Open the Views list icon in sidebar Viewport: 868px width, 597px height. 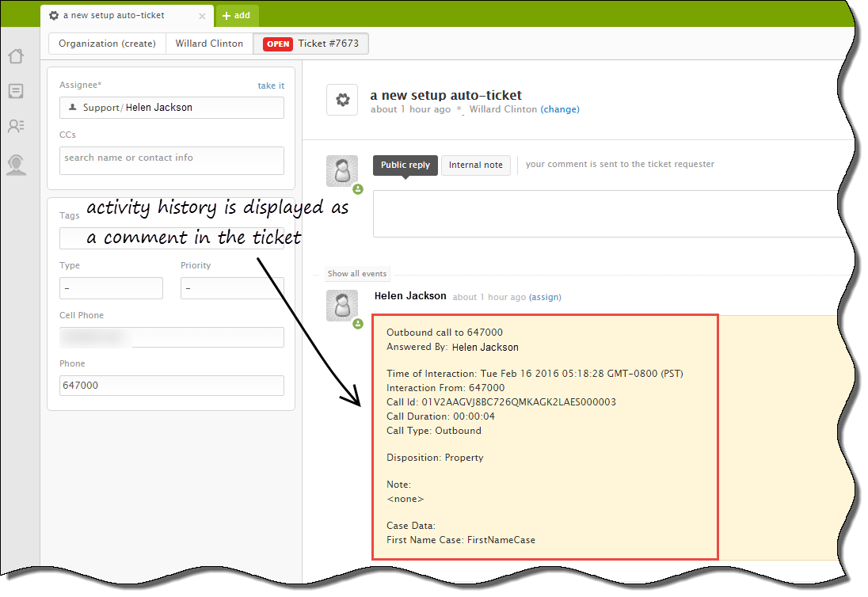(16, 91)
